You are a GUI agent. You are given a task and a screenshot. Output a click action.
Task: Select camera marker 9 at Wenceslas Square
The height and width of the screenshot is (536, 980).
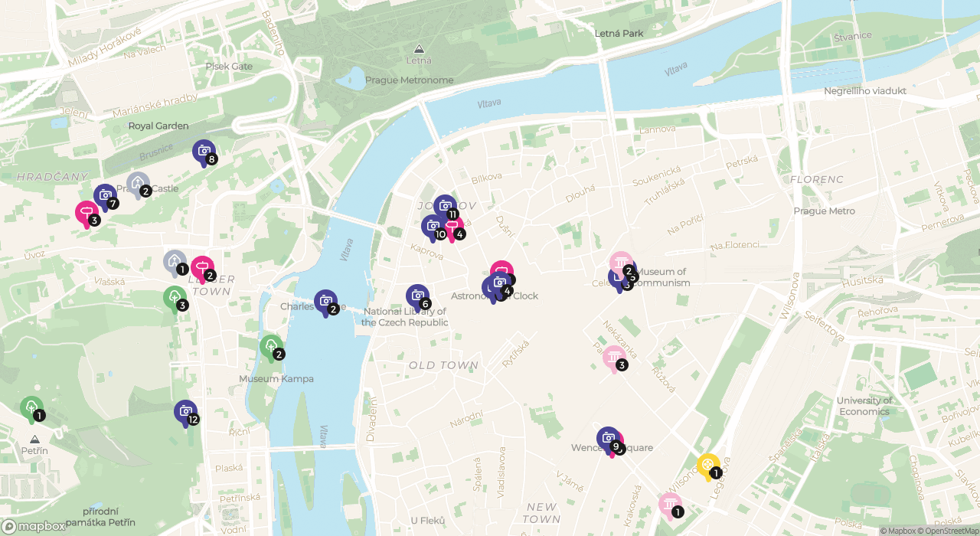pyautogui.click(x=608, y=440)
